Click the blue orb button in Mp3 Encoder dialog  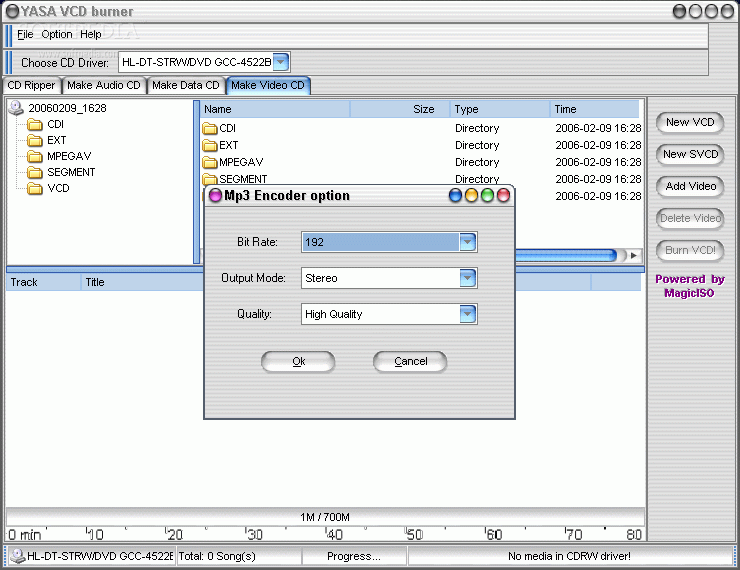click(455, 195)
